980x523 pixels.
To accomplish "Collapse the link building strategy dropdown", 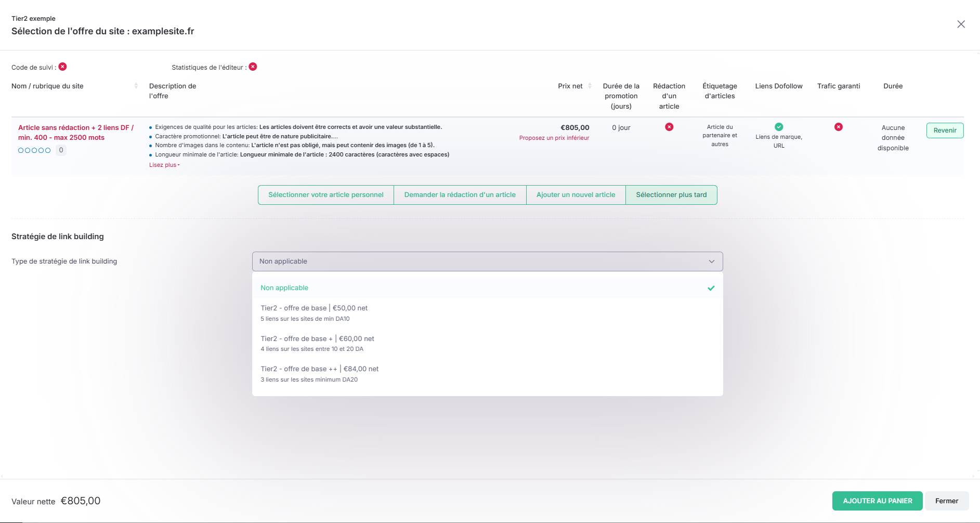I will [x=487, y=261].
